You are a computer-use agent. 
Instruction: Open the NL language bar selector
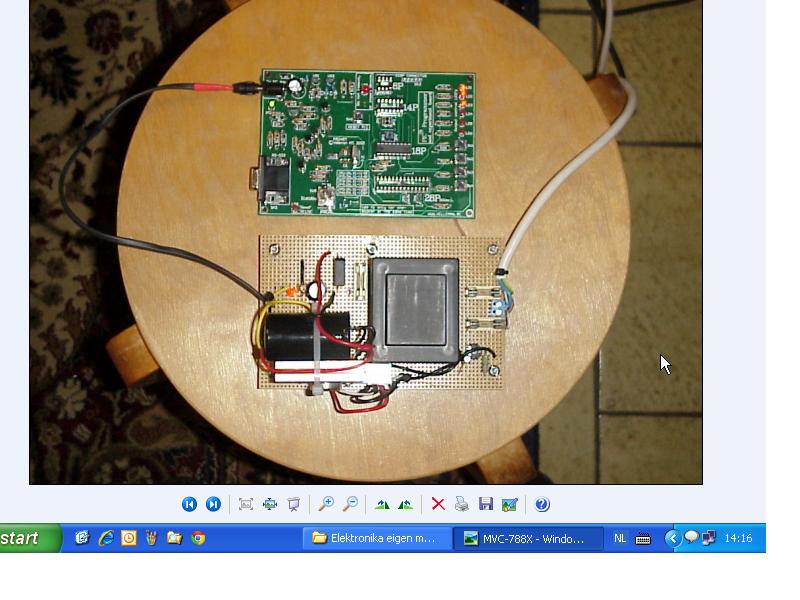point(620,538)
